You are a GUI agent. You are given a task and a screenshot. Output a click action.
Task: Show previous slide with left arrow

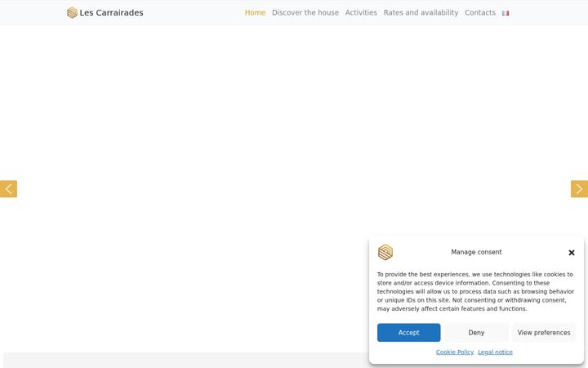tap(9, 189)
